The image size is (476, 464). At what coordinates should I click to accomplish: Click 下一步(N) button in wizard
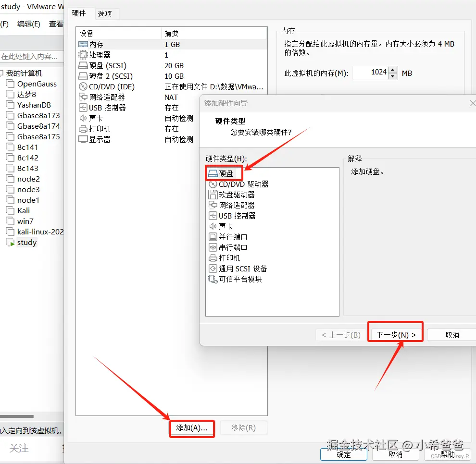pos(396,335)
